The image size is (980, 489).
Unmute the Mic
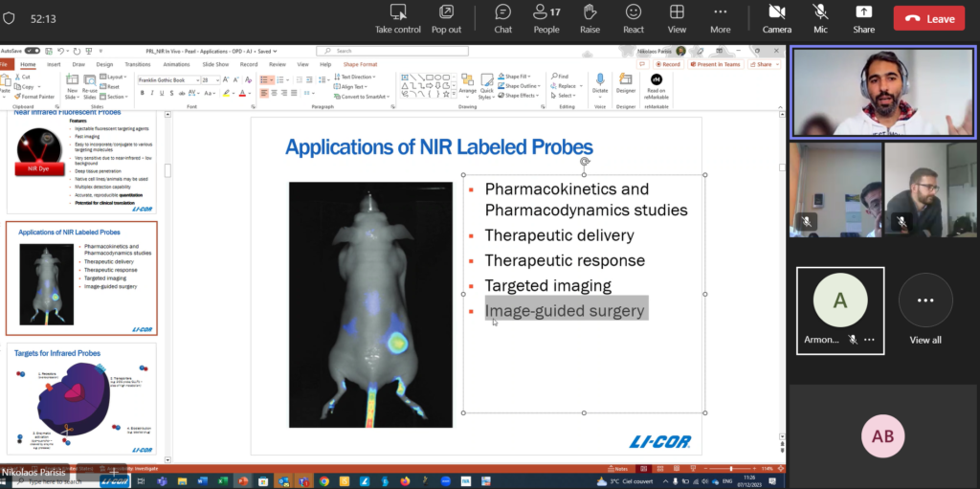[x=820, y=19]
